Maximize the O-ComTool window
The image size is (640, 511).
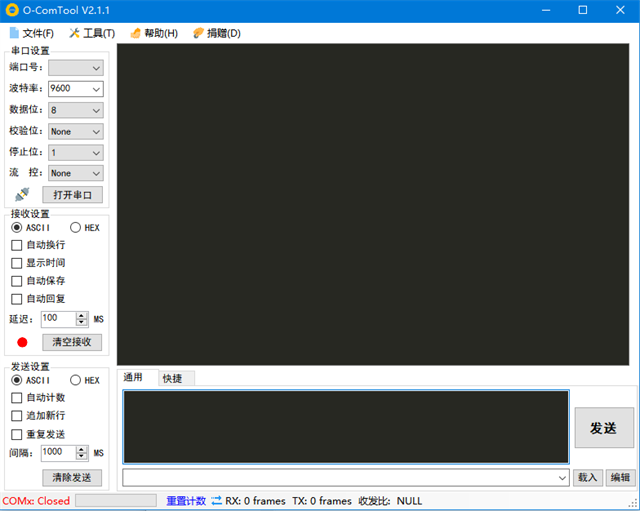click(583, 10)
